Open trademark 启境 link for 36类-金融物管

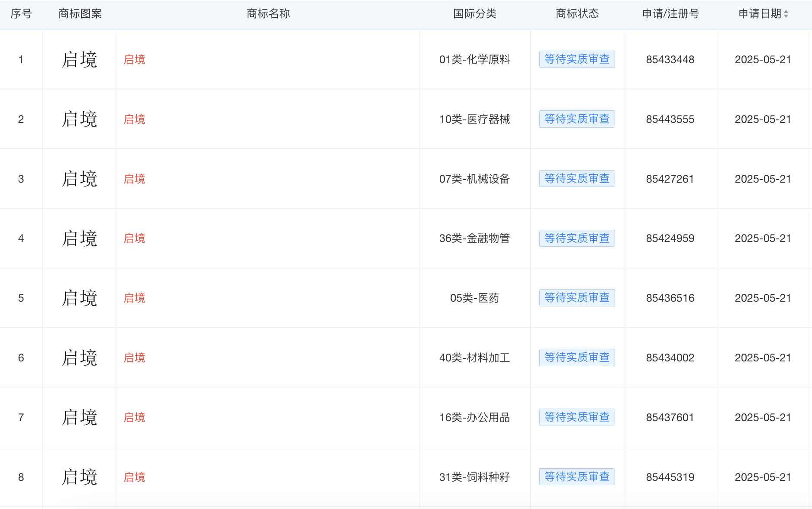(x=134, y=238)
